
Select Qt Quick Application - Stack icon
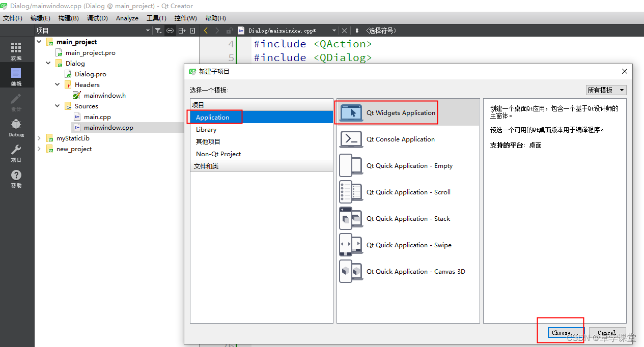pyautogui.click(x=351, y=219)
